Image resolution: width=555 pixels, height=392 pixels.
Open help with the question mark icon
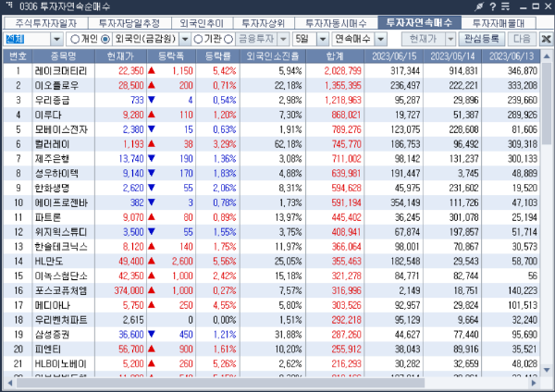(493, 6)
